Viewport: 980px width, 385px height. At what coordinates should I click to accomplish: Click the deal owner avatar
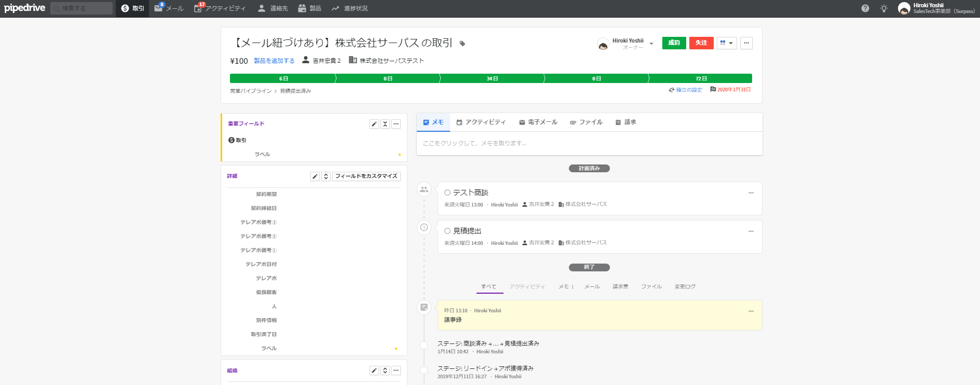(x=603, y=44)
